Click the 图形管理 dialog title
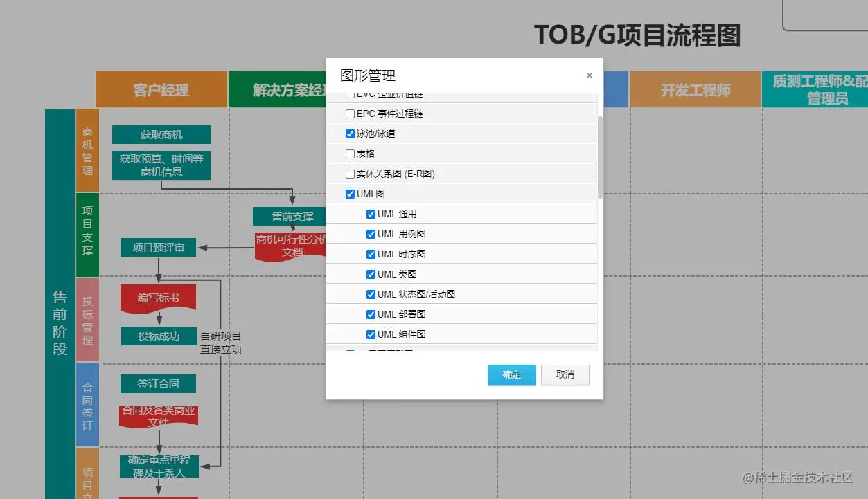This screenshot has width=868, height=499. [x=368, y=75]
